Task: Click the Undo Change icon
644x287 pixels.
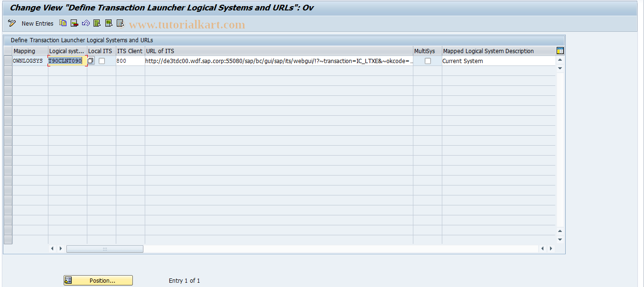Action: (85, 23)
